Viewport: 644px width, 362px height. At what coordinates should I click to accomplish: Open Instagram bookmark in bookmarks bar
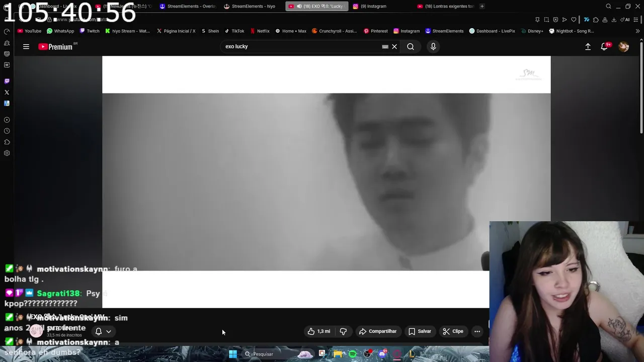point(407,31)
